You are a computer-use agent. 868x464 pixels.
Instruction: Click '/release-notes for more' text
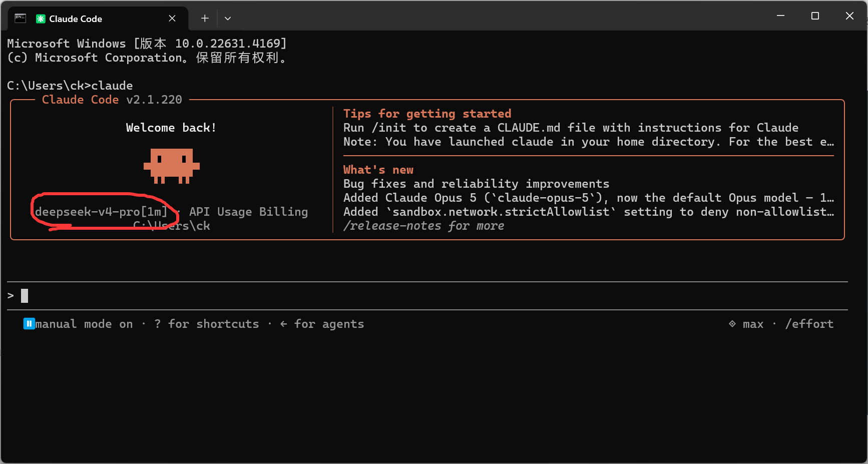(x=423, y=226)
